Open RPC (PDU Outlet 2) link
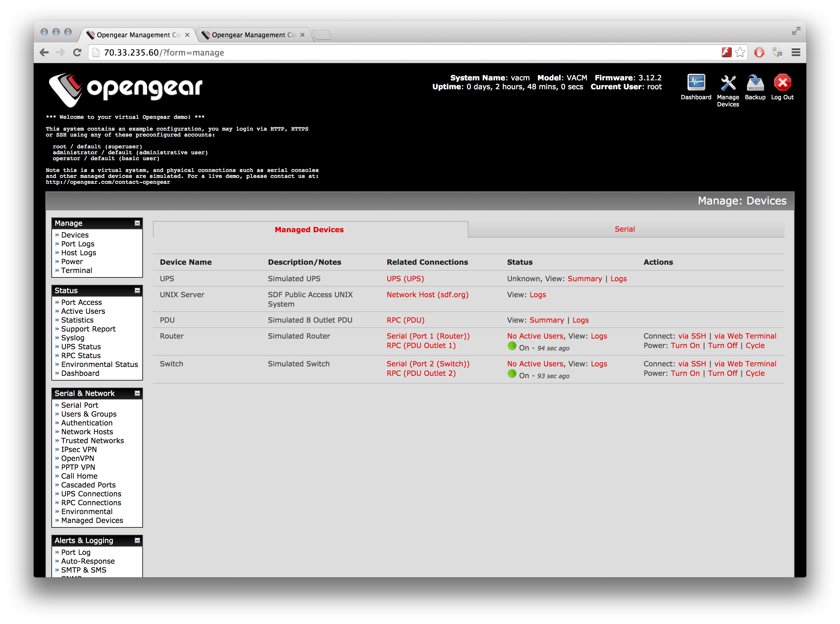 point(421,373)
